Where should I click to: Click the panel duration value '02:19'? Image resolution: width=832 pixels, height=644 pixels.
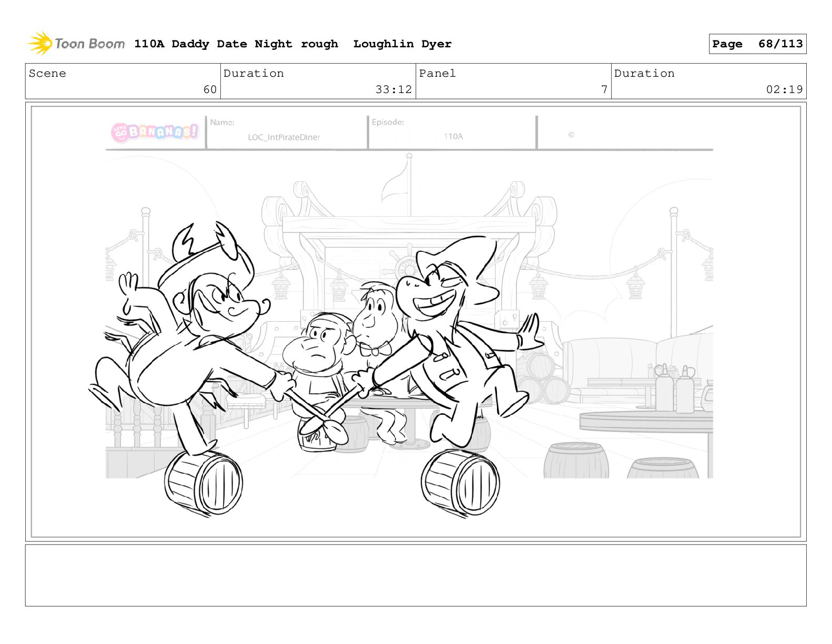pyautogui.click(x=784, y=89)
